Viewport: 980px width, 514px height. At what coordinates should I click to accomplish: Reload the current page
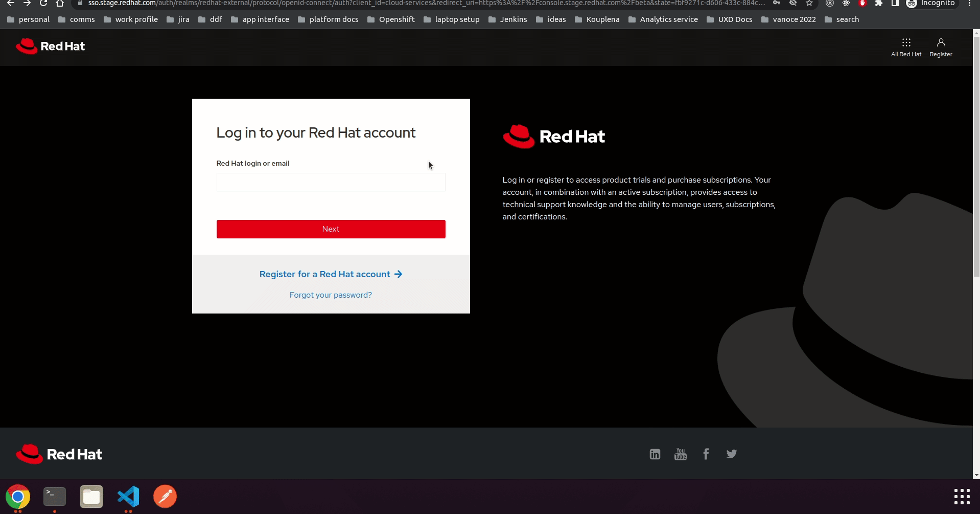point(43,3)
